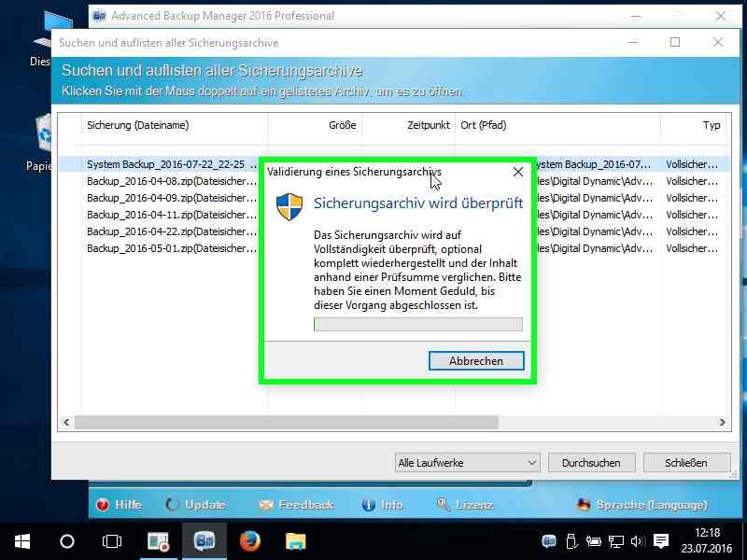The width and height of the screenshot is (747, 560).
Task: Click the Lizenz key icon
Action: pyautogui.click(x=444, y=504)
